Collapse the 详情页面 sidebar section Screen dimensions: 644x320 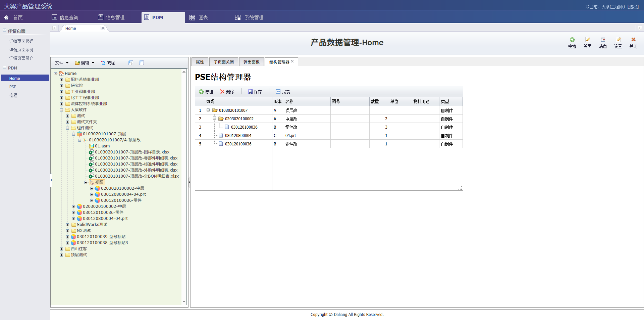point(5,30)
